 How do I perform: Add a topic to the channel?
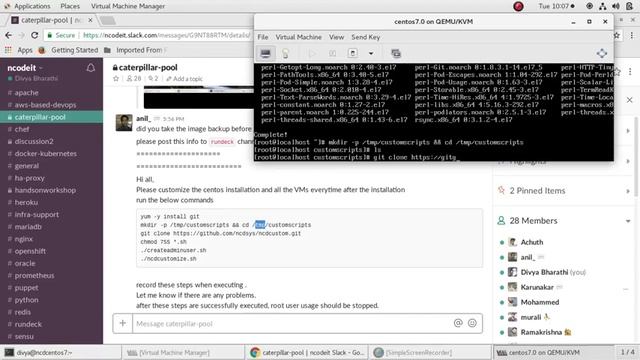pos(184,78)
